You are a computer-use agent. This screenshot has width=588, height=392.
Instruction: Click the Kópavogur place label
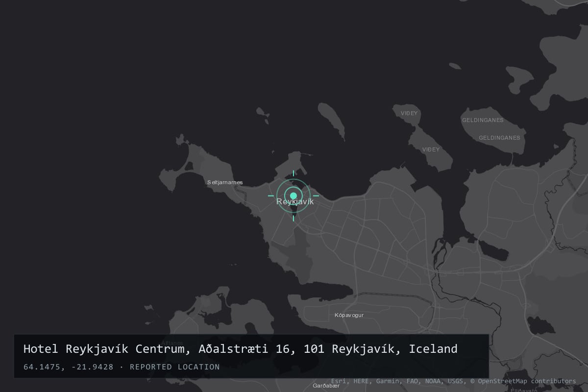pyautogui.click(x=349, y=315)
